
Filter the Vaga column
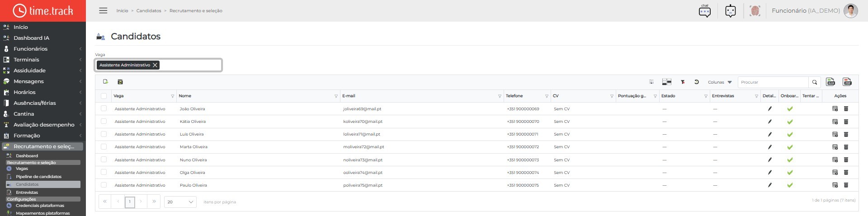click(x=172, y=96)
